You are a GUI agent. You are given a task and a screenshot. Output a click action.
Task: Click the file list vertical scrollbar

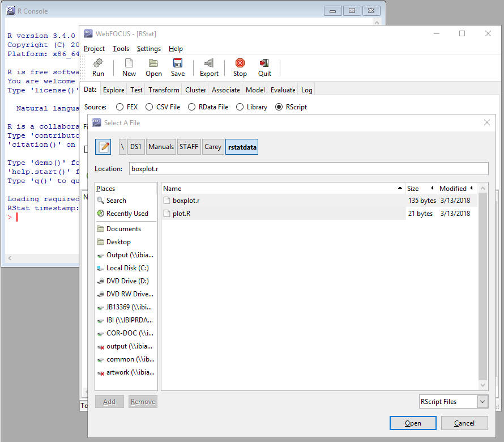(x=483, y=286)
